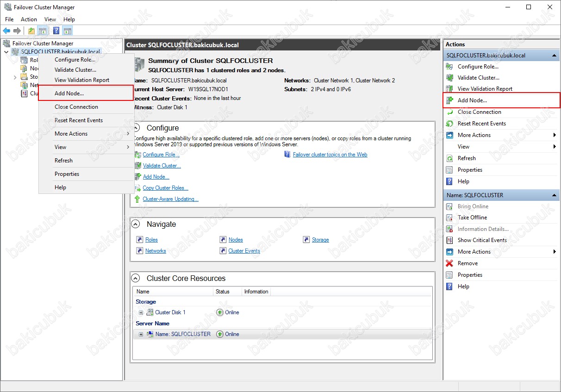This screenshot has width=561, height=392.
Task: Choose Properties in the context menu
Action: tap(86, 174)
